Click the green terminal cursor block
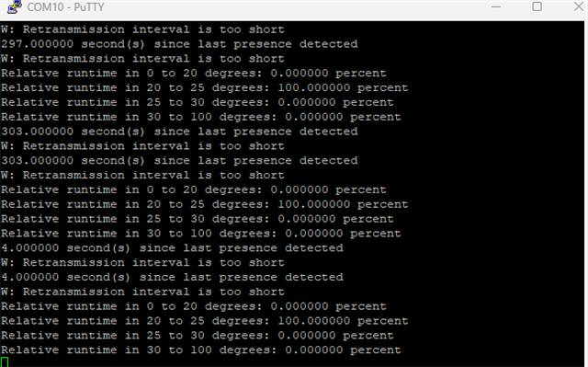Screen dimensions: 588x367 tap(5, 362)
